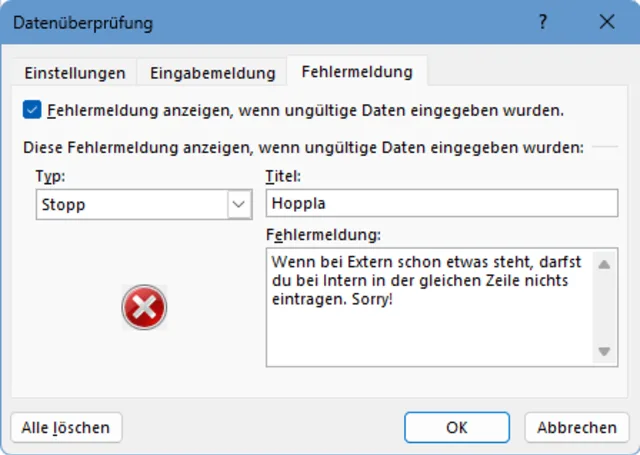The height and width of the screenshot is (455, 640).
Task: Click into the Titel field containing Hoppla
Action: 441,203
